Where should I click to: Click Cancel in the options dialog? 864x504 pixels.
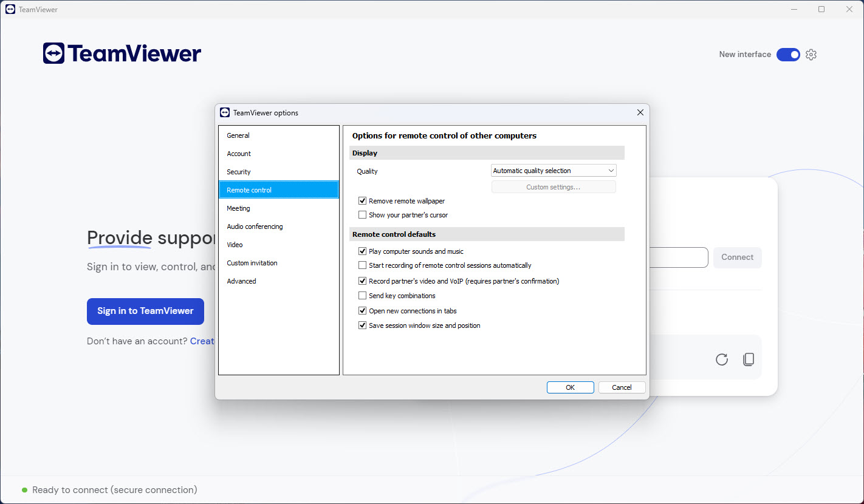click(x=622, y=387)
